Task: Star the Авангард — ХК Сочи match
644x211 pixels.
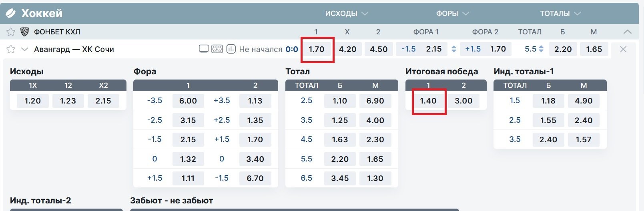Action: click(11, 49)
